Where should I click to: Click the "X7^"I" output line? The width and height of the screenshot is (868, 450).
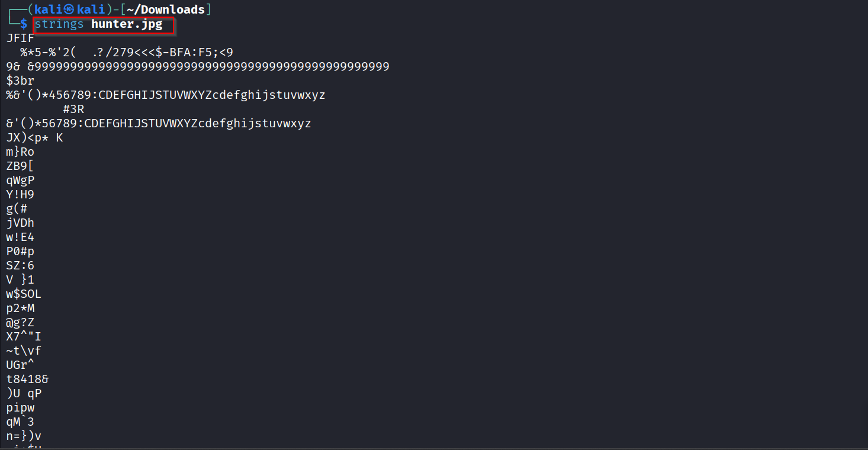[24, 337]
